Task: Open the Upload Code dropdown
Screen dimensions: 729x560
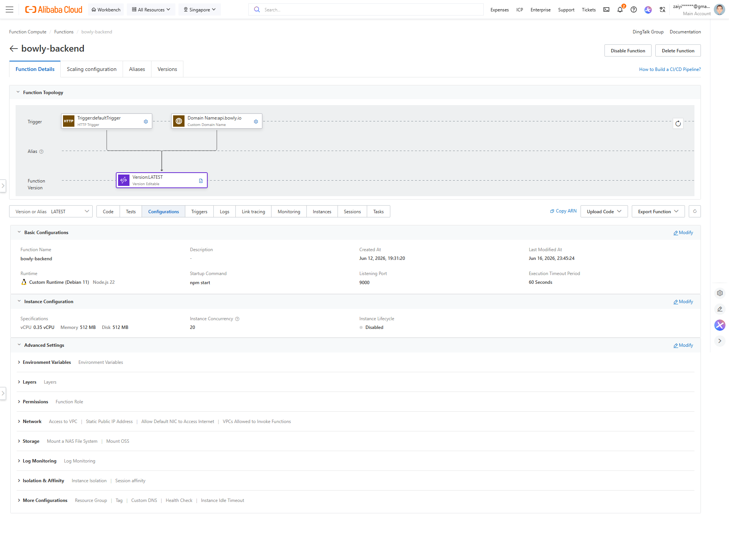Action: pos(604,211)
